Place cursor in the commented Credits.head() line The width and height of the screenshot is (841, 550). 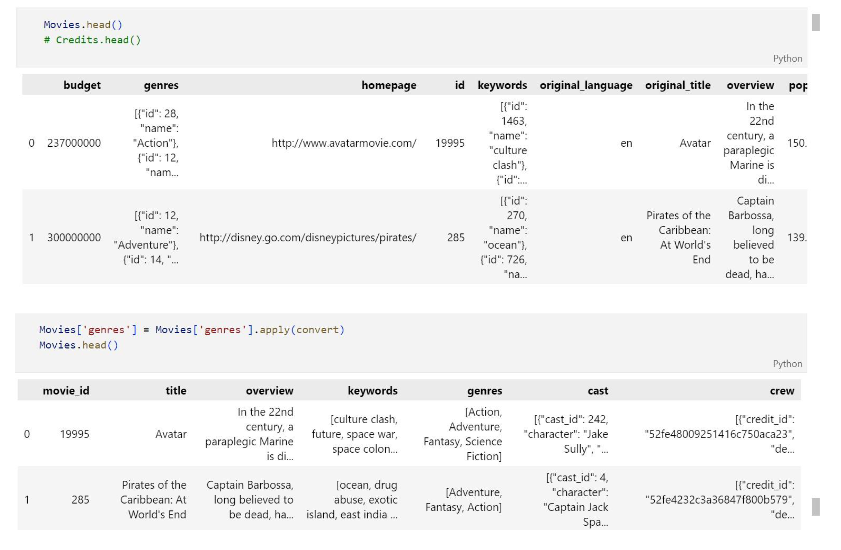click(92, 40)
